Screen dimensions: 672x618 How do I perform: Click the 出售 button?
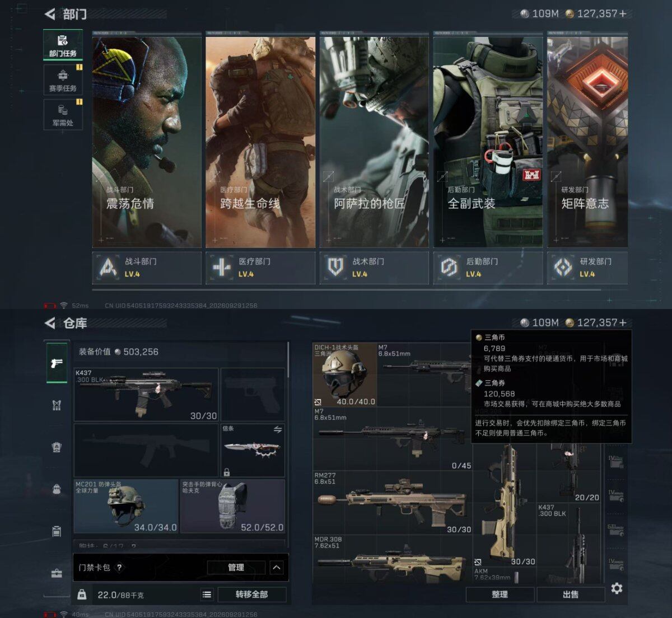tap(571, 594)
